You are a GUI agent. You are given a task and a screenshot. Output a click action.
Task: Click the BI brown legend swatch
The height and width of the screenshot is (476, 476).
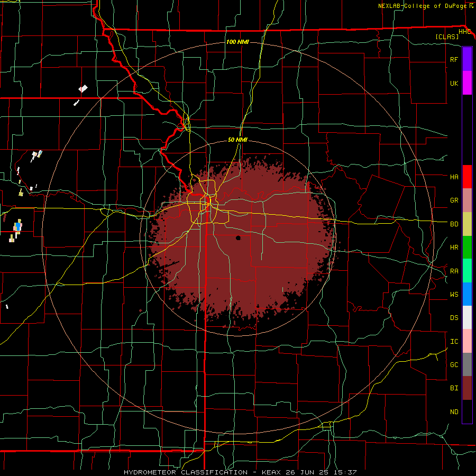click(467, 388)
